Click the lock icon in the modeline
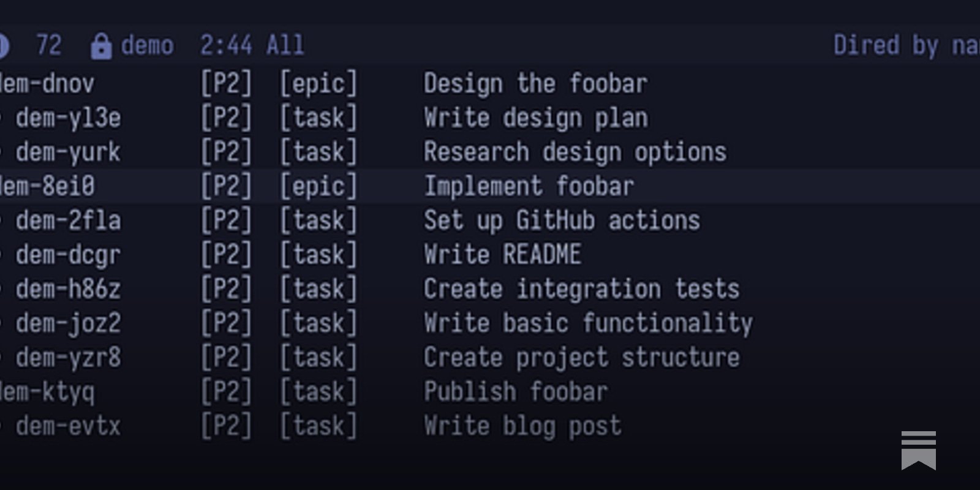The image size is (980, 490). (x=101, y=46)
